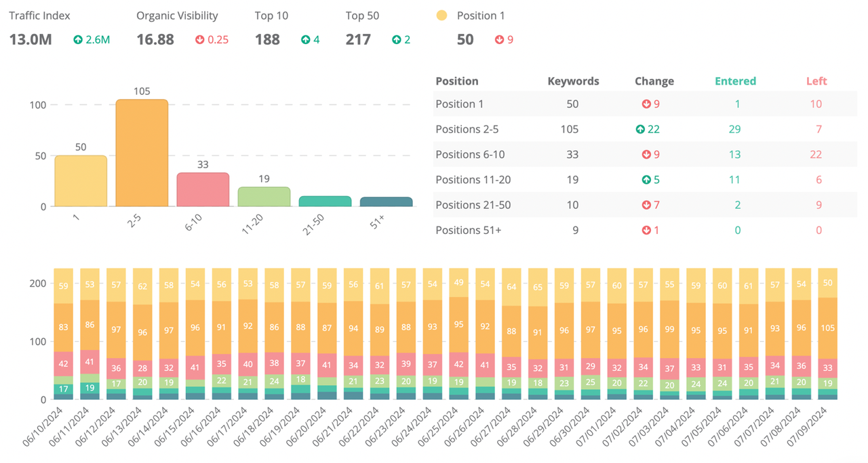Click the Top 50 value 217

pyautogui.click(x=358, y=39)
